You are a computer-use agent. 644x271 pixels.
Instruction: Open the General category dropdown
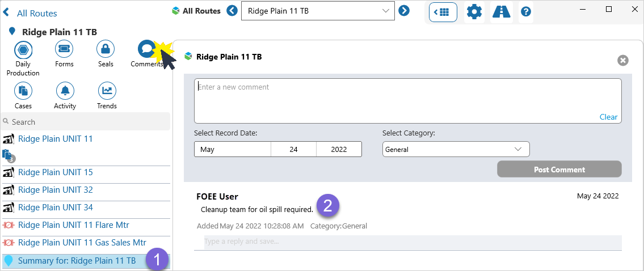[x=456, y=150]
